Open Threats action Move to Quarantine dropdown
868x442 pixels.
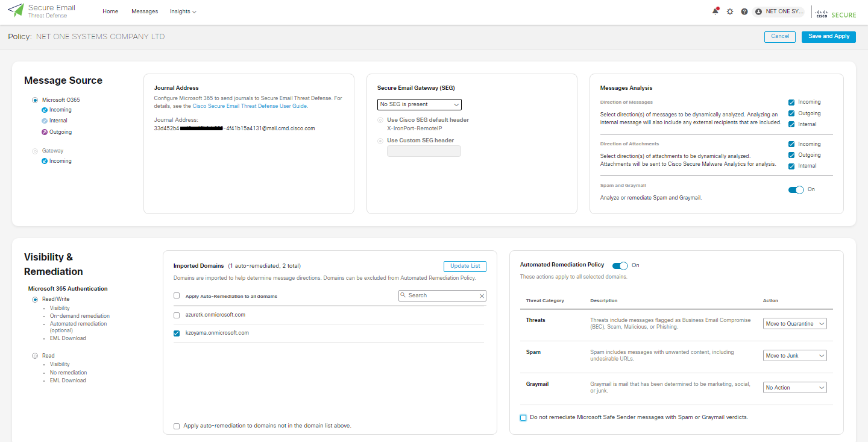click(794, 324)
